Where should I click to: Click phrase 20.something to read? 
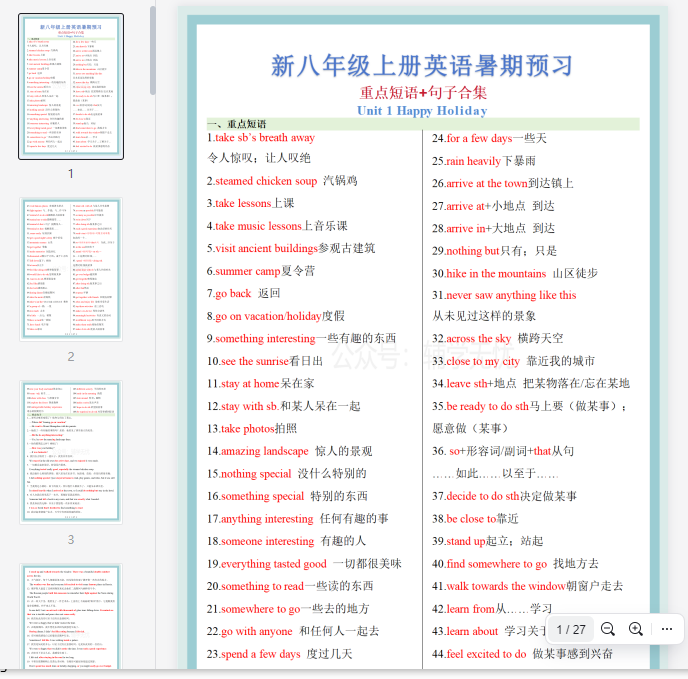[x=255, y=586]
